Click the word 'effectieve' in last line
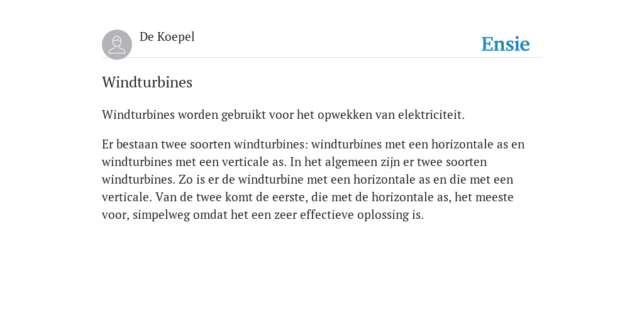Screen dimensions: 644x322 coord(327,215)
